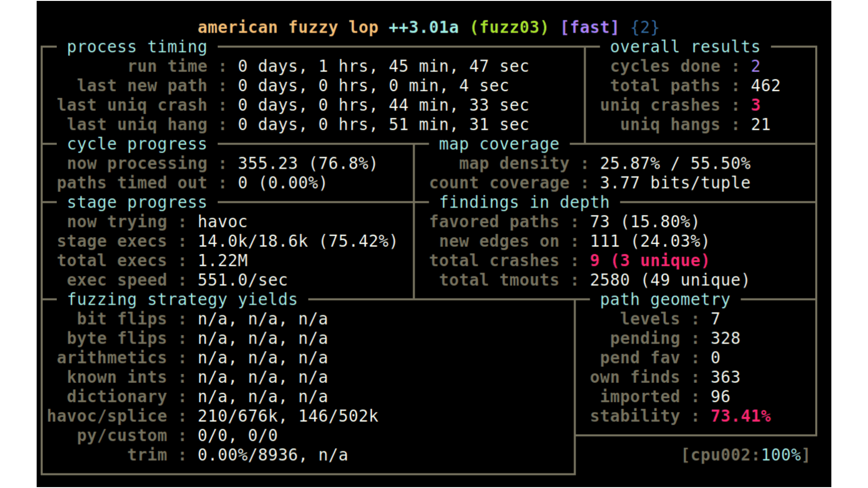Click the known ints n/a values

tap(263, 377)
